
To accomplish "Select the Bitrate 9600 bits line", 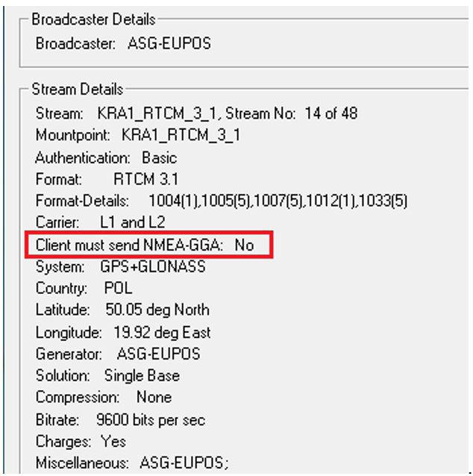I will click(x=120, y=419).
